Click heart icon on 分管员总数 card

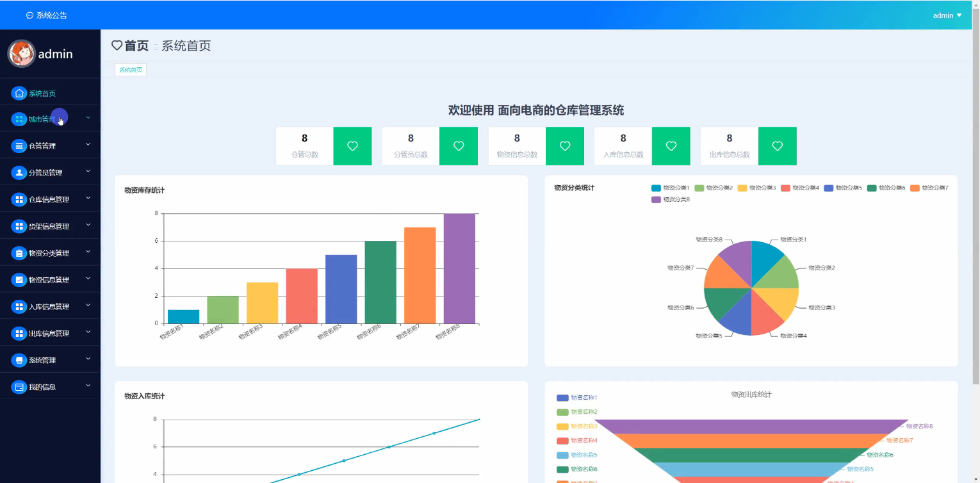[459, 146]
